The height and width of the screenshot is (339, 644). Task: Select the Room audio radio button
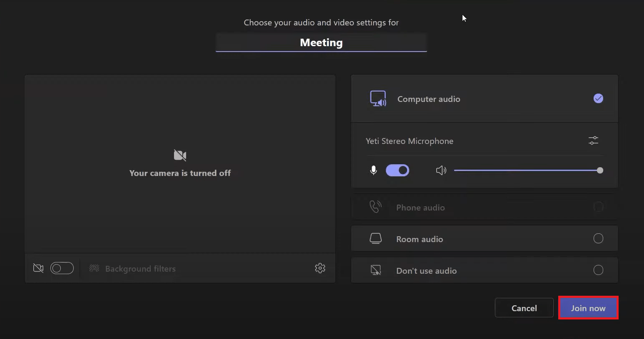coord(598,238)
